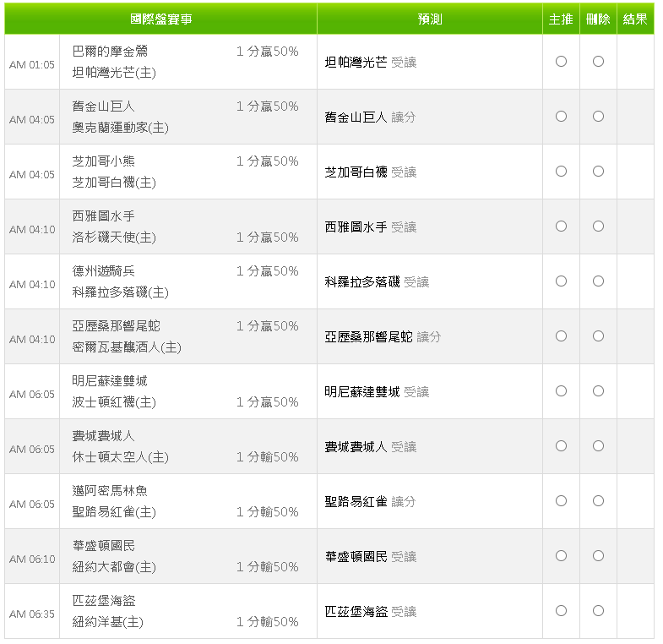Click team name 奧克蘭運動家(主)
663x644 pixels.
121,128
